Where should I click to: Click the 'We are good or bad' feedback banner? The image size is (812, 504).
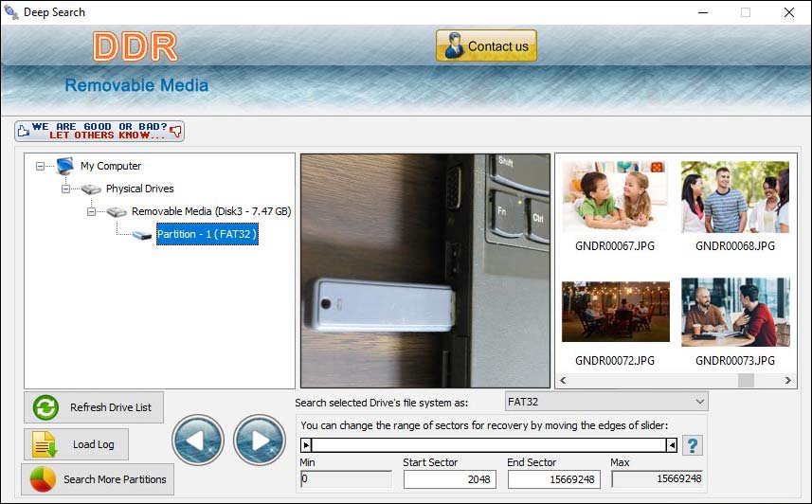[99, 131]
